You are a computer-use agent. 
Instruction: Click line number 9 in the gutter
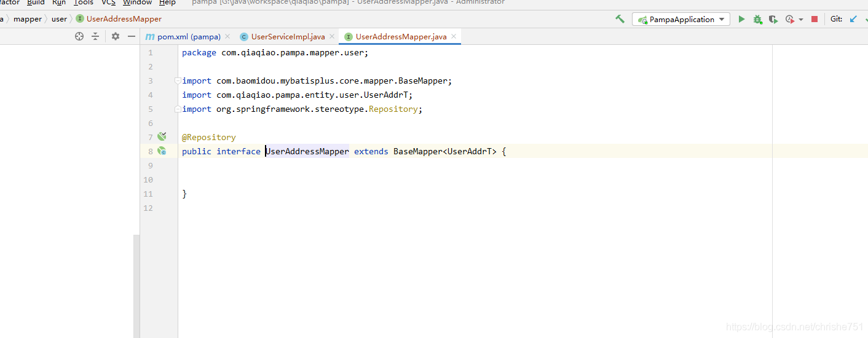tap(150, 165)
